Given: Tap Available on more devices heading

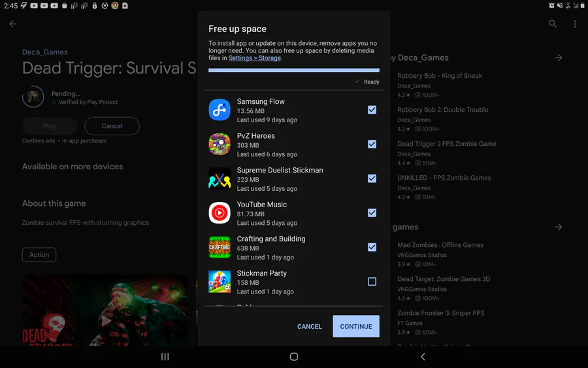Looking at the screenshot, I should 73,167.
